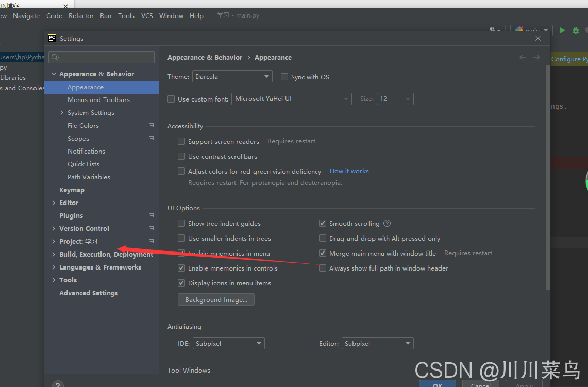Collapse Appearance & Behavior tree node
This screenshot has height=387, width=588.
coord(54,74)
